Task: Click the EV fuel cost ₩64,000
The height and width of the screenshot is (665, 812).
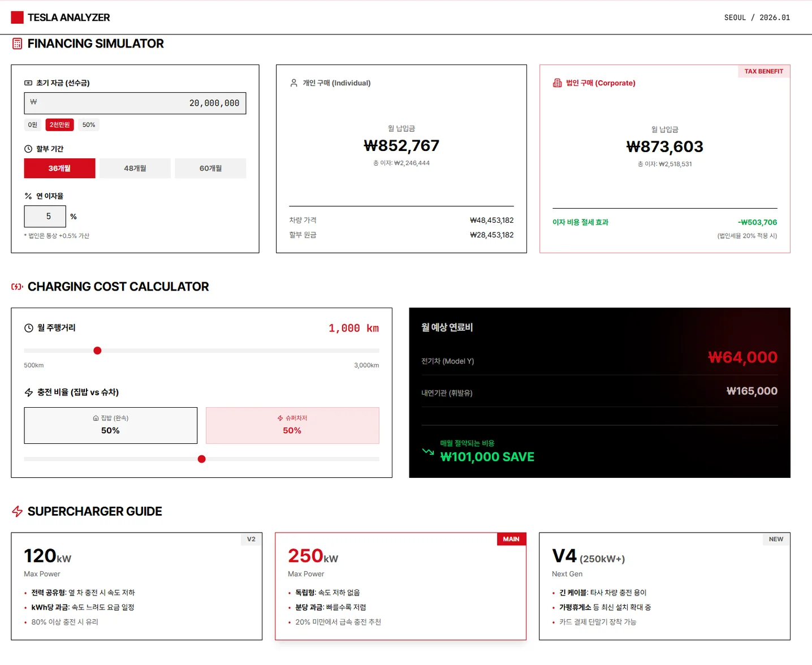Action: click(742, 357)
